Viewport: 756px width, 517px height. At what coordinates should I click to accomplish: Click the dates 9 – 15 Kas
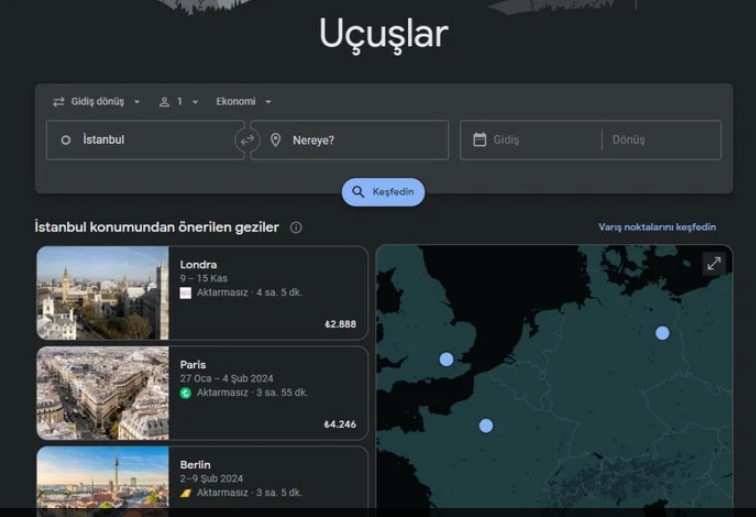203,278
